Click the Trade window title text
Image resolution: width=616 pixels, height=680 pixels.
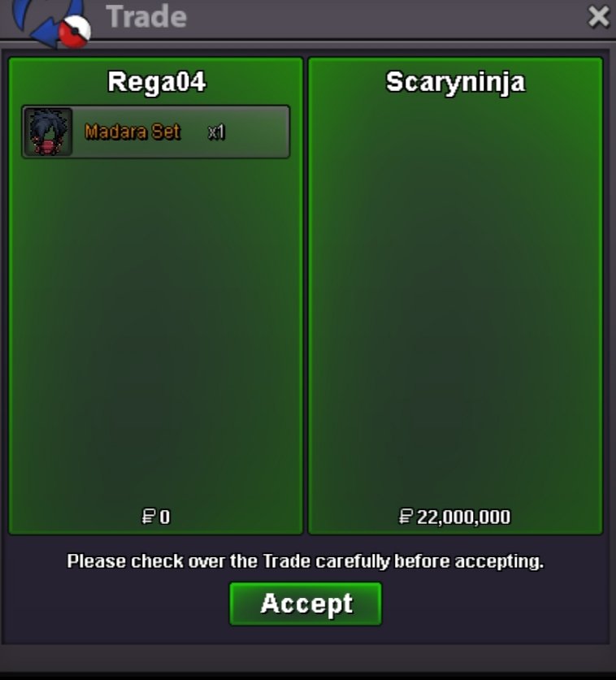coord(146,17)
